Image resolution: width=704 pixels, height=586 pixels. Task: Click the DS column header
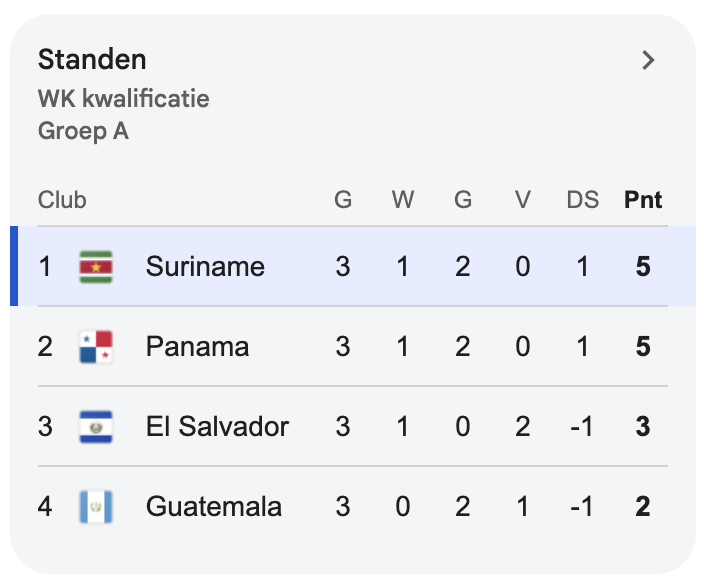(x=582, y=200)
